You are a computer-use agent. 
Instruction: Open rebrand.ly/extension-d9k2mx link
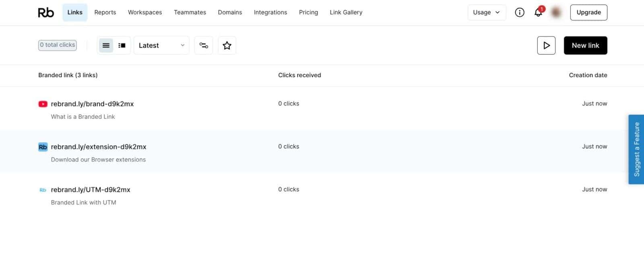coord(99,147)
